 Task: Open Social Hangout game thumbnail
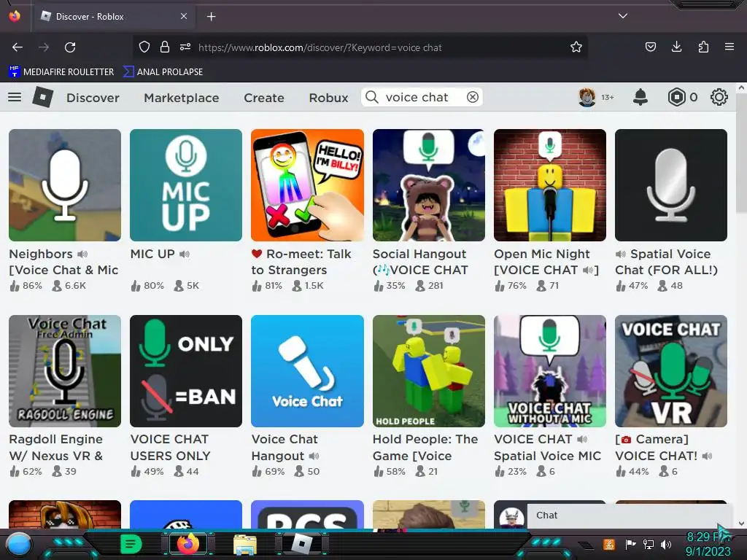[x=429, y=185]
